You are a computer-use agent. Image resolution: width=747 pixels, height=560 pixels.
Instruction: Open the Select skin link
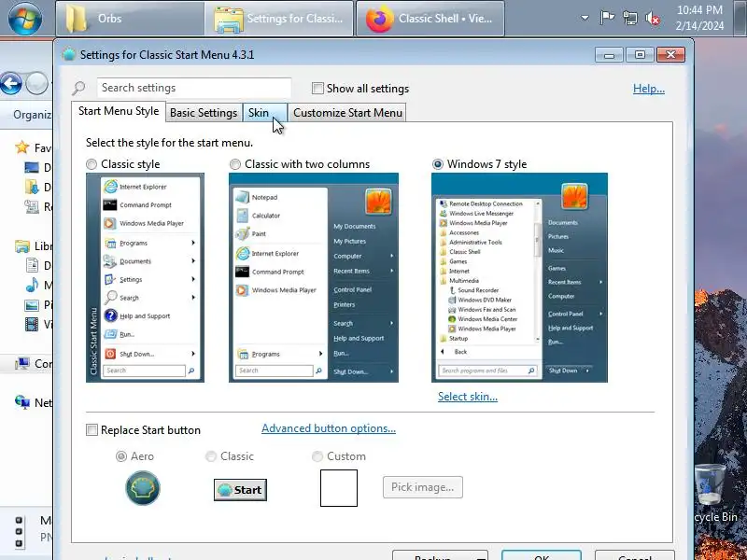[468, 397]
